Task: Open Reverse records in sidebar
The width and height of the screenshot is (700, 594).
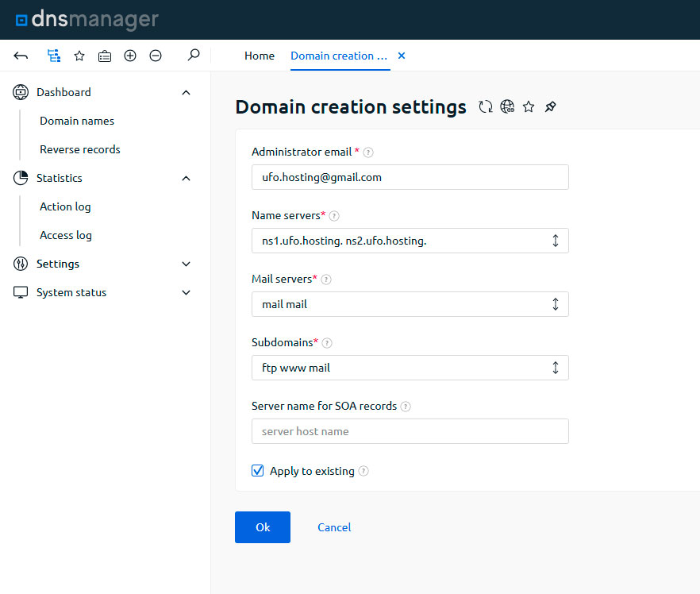Action: (80, 149)
